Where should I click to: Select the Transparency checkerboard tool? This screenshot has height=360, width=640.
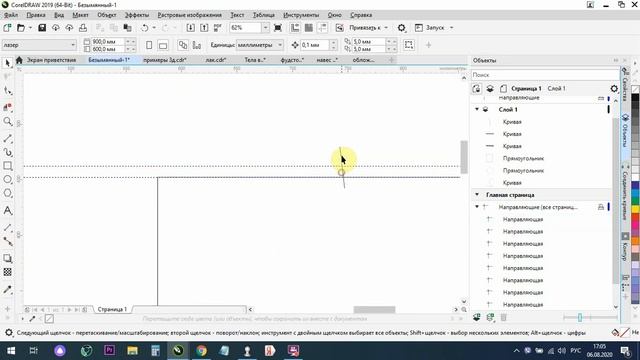pyautogui.click(x=7, y=272)
